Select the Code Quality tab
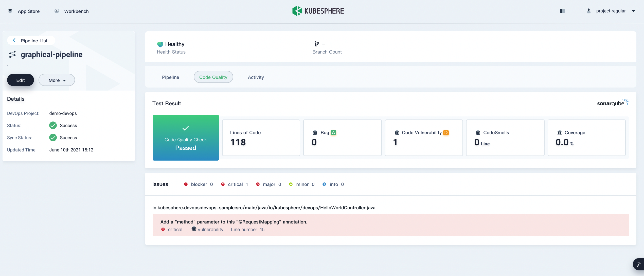 pyautogui.click(x=213, y=77)
